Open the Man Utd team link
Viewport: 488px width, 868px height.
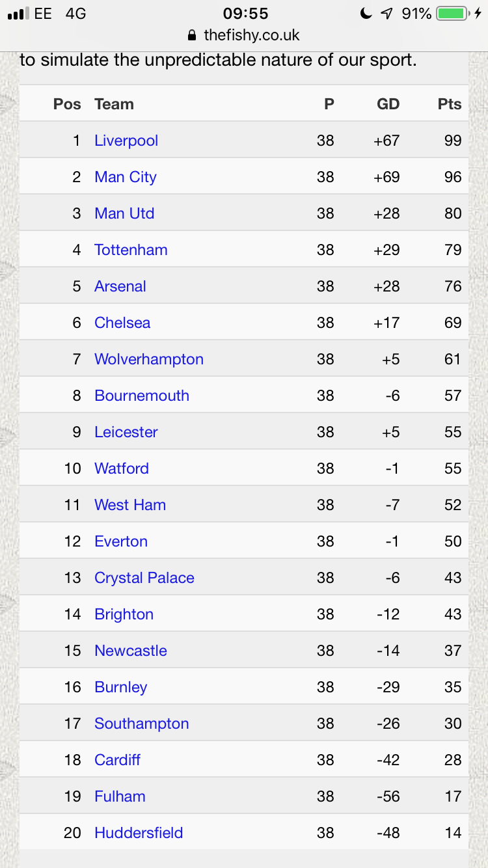coord(124,213)
